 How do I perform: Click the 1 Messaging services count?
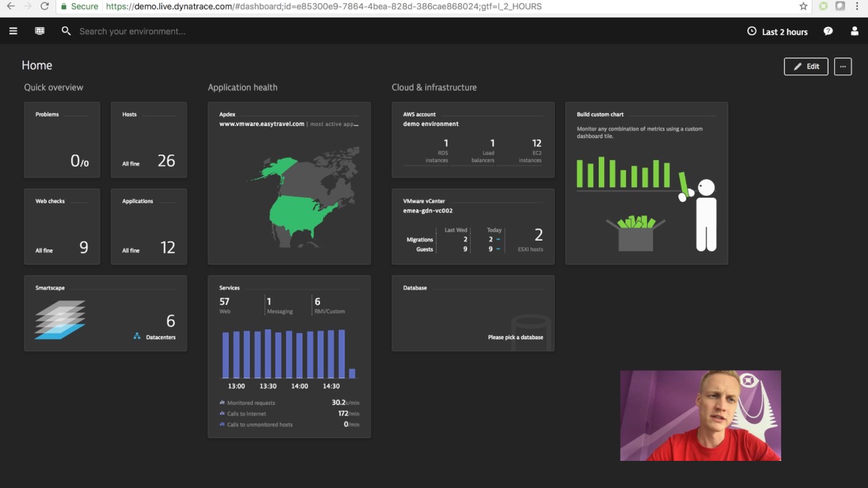coord(269,302)
